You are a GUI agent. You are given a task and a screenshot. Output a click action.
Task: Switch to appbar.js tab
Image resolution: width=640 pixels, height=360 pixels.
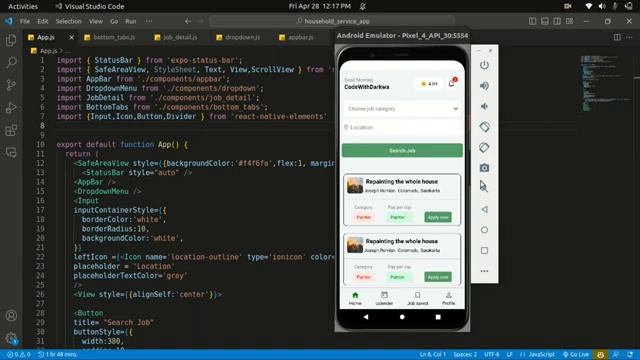[296, 37]
